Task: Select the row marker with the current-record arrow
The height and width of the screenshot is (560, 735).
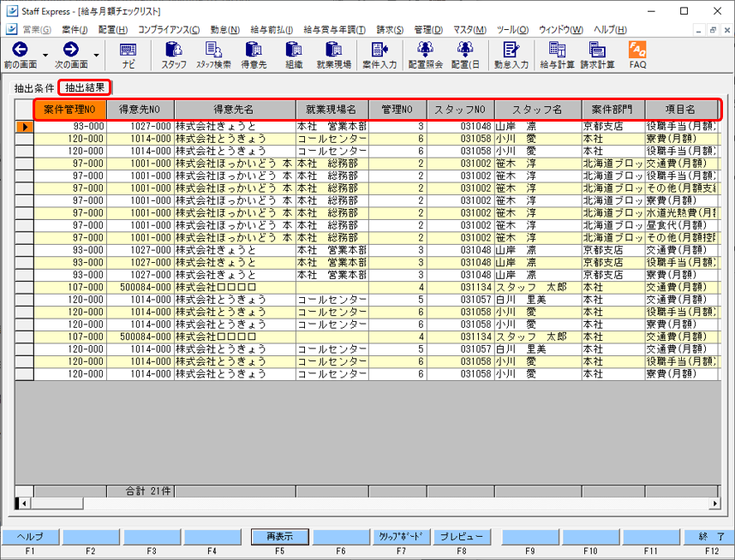Action: [x=24, y=127]
